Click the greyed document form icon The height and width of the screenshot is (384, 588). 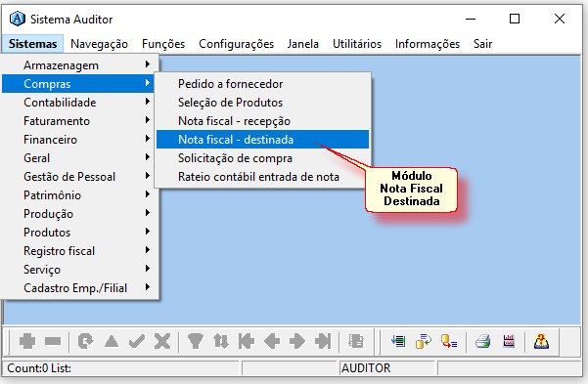(356, 341)
